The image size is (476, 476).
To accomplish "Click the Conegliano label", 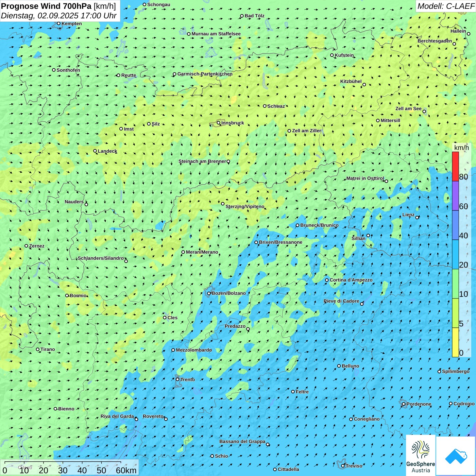I will [367, 419].
